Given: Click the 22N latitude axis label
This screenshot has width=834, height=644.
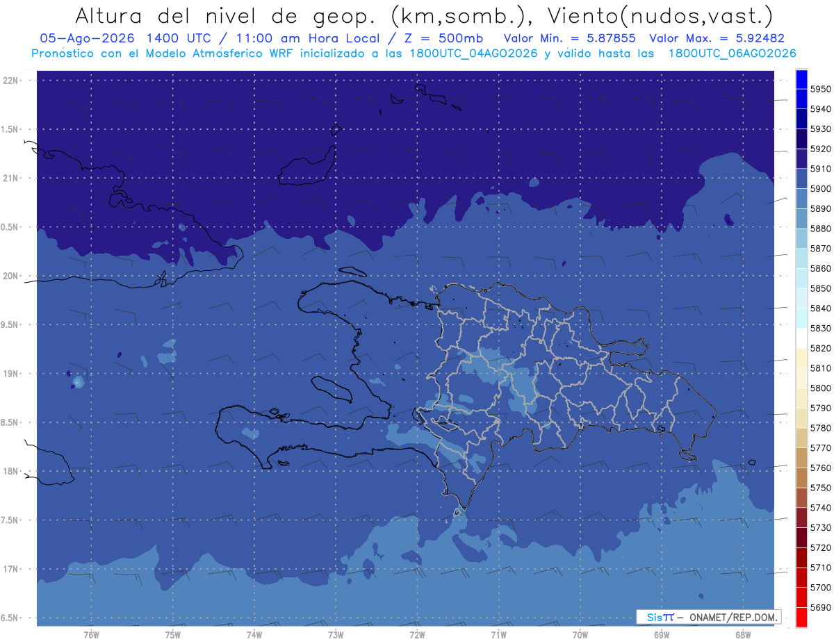Looking at the screenshot, I should (x=11, y=81).
